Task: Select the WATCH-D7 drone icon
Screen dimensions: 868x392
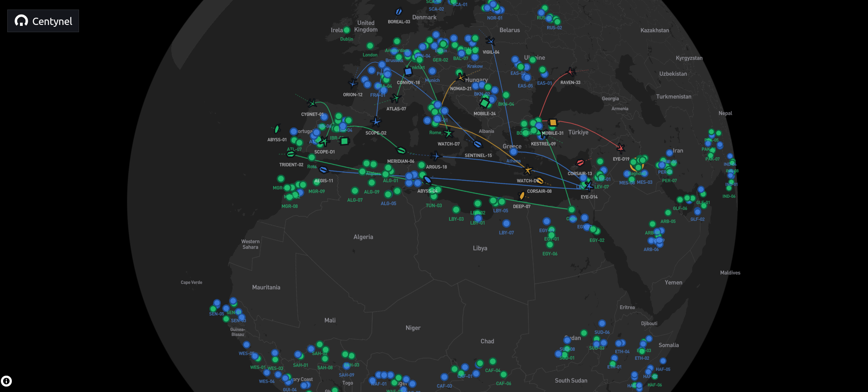Action: point(449,133)
